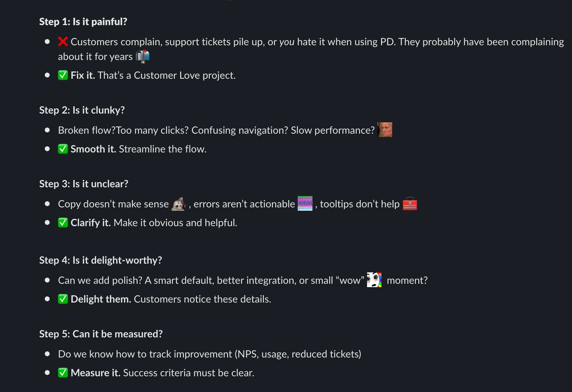Click the glitchy error emoji
Screen dimensions: 572x392
point(305,203)
